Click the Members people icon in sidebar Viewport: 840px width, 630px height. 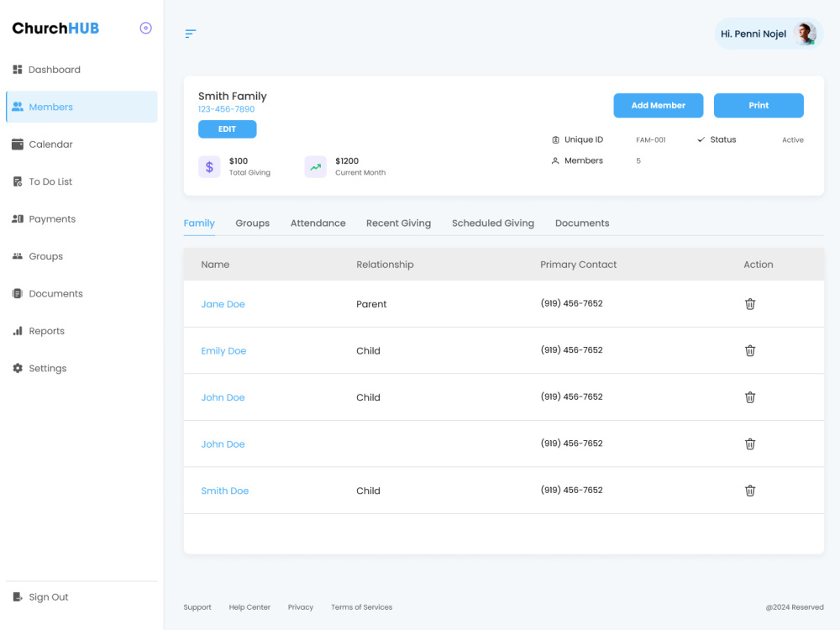18,107
